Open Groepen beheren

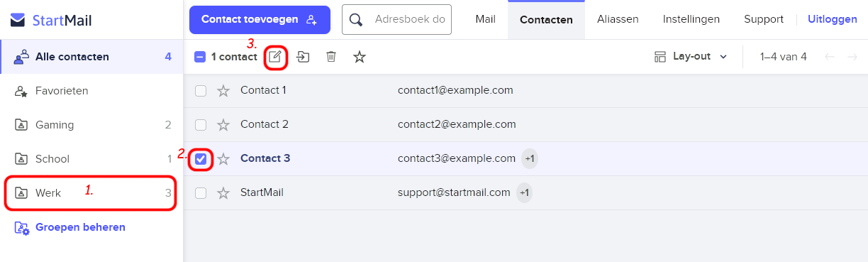pyautogui.click(x=80, y=228)
